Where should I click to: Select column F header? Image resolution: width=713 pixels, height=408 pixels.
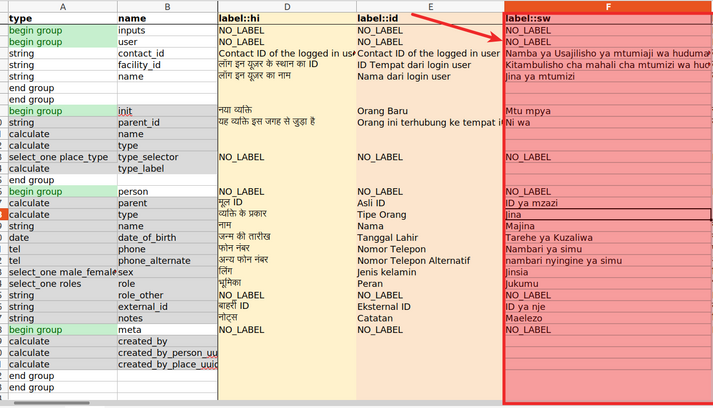tap(608, 6)
